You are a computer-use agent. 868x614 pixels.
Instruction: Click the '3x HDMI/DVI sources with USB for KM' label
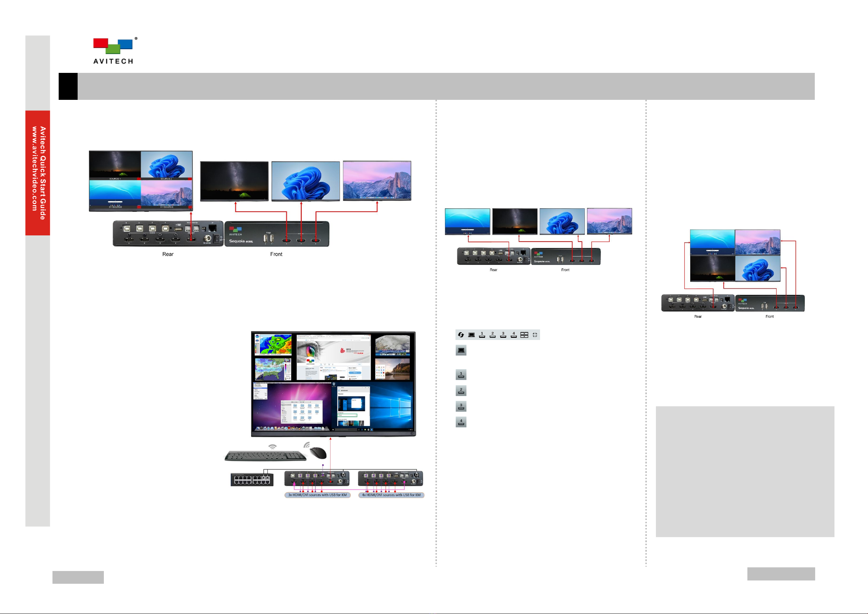pyautogui.click(x=317, y=495)
